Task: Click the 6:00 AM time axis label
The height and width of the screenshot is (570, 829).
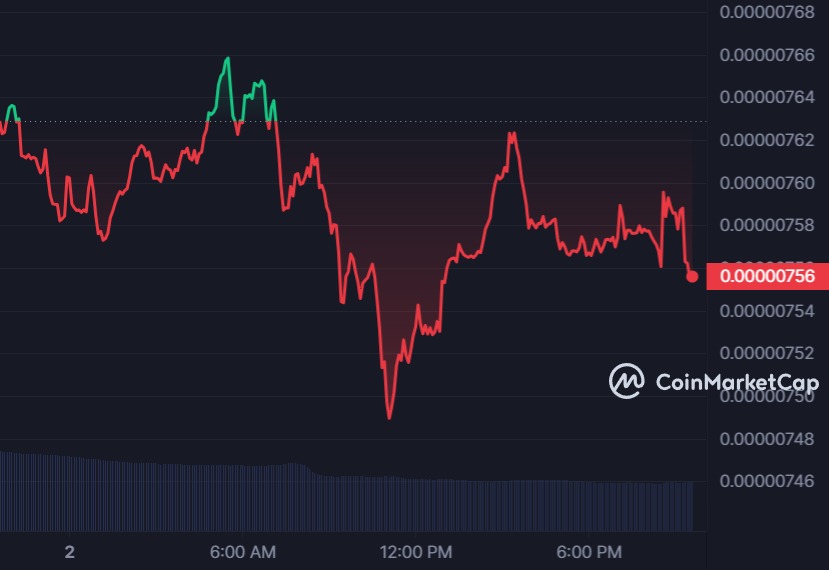Action: pos(244,552)
